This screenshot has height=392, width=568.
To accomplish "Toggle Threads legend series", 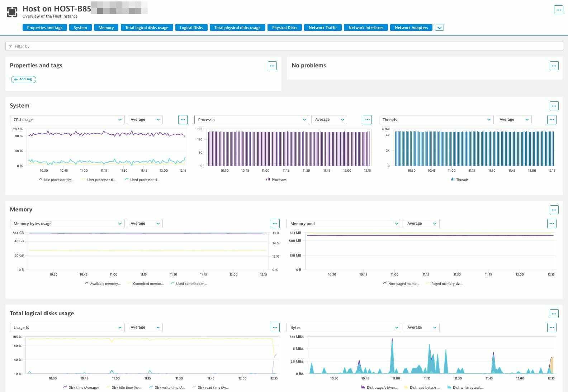I will click(x=459, y=180).
